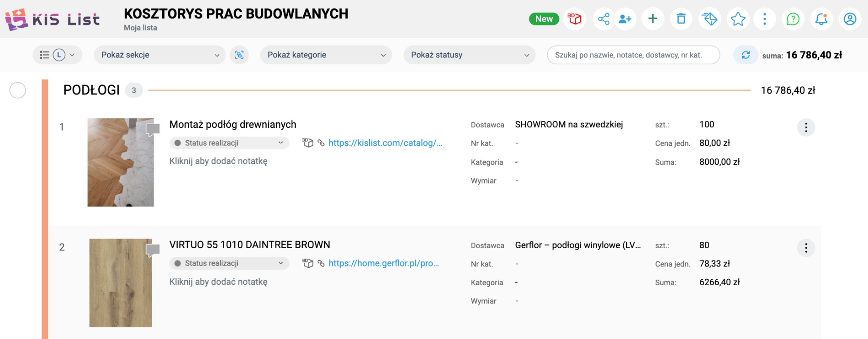The width and height of the screenshot is (868, 339).
Task: Mark list as favorite with star icon
Action: point(738,19)
